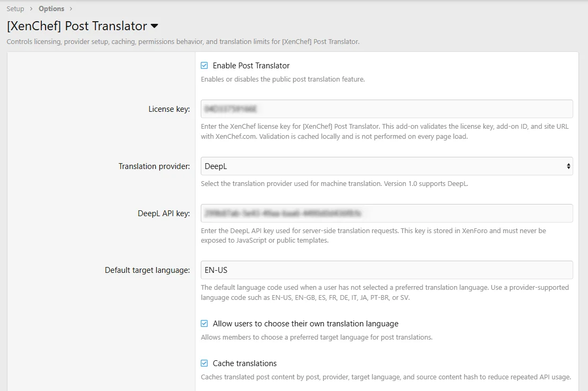Click the License key label

click(x=169, y=109)
